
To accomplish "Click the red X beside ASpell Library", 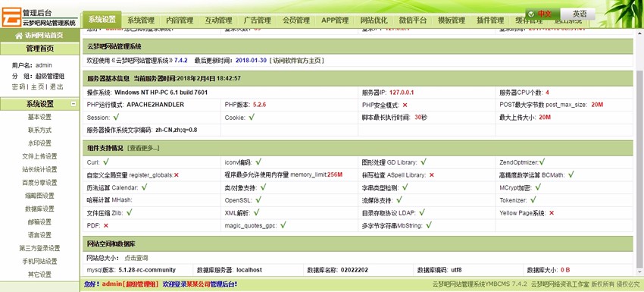I will coord(432,175).
